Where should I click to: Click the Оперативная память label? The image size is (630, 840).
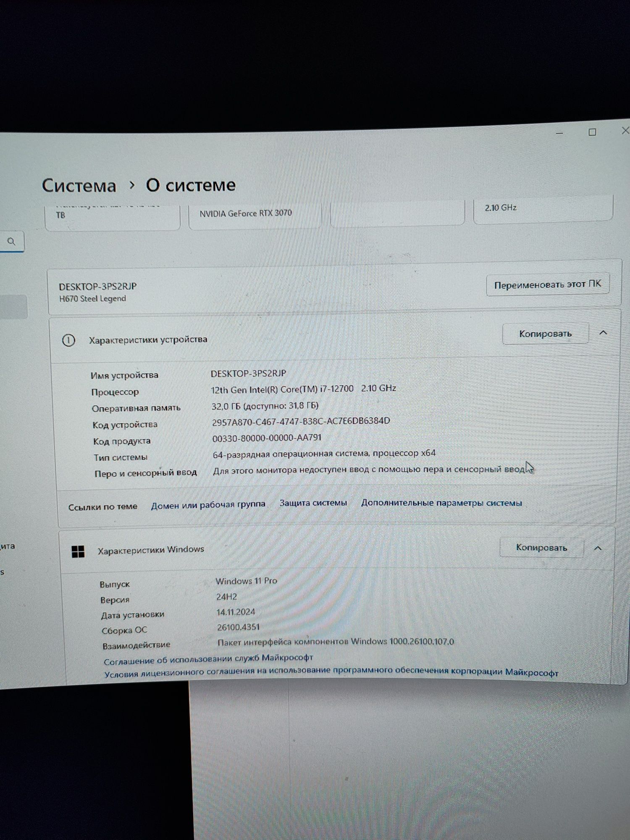click(x=136, y=408)
